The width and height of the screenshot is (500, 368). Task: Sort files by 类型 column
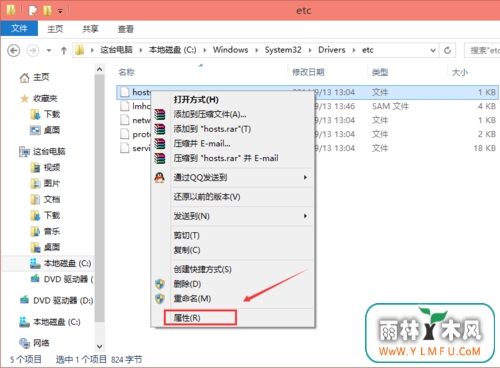380,72
